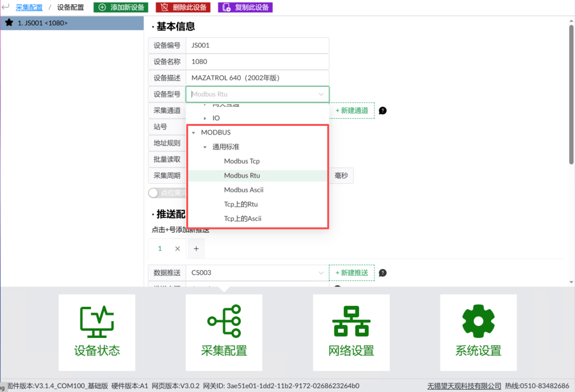This screenshot has height=392, width=575.
Task: Open 无锡望天观科技有限公司 link
Action: (x=464, y=386)
